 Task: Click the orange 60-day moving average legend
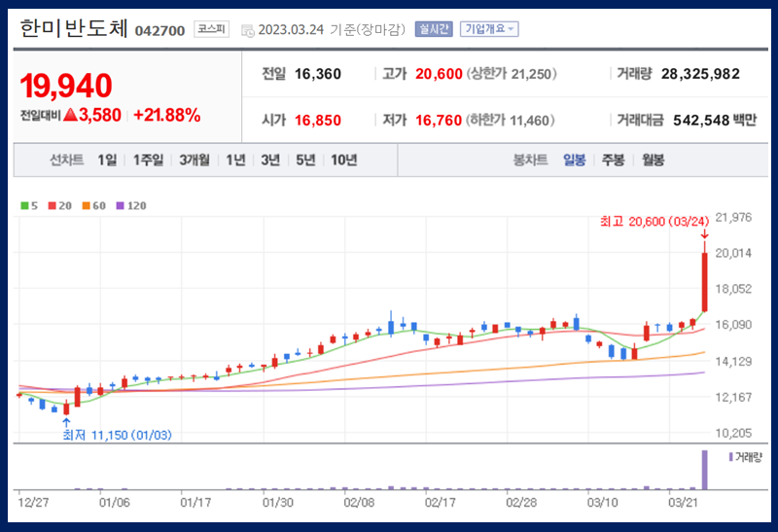tap(93, 205)
